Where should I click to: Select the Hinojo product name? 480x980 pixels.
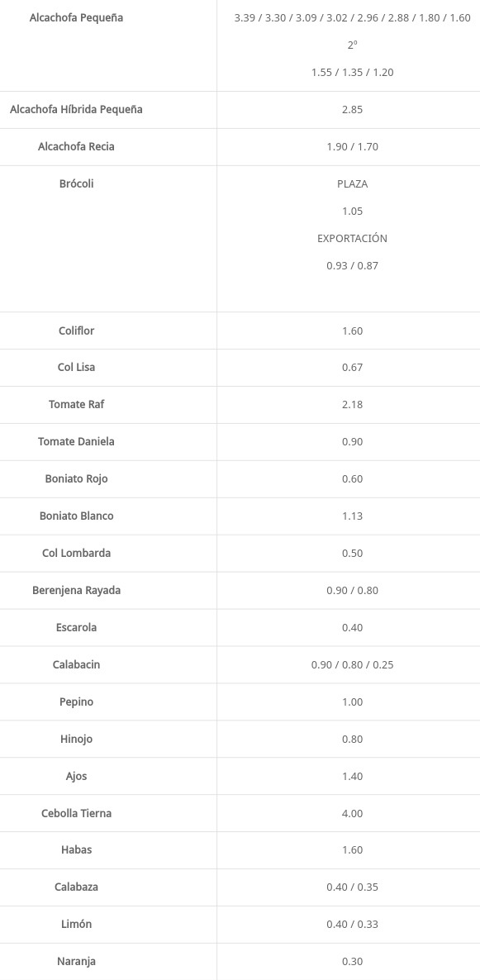pos(76,739)
